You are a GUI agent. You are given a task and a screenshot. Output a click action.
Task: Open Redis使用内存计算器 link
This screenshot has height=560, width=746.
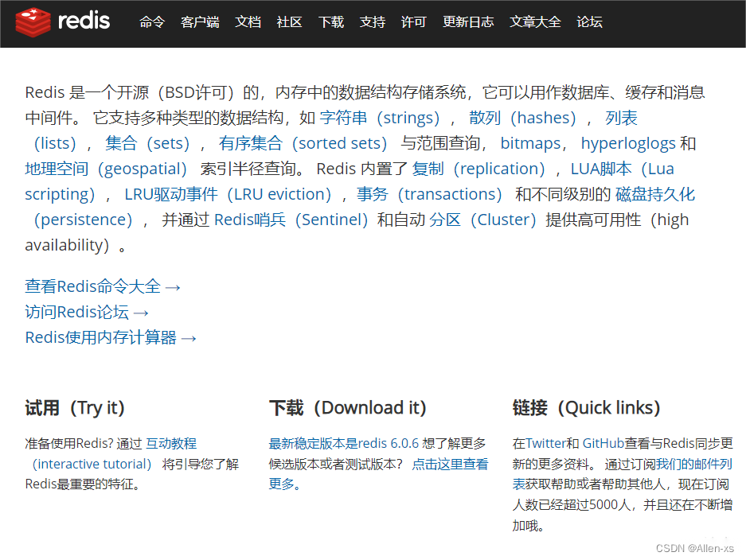tap(111, 337)
